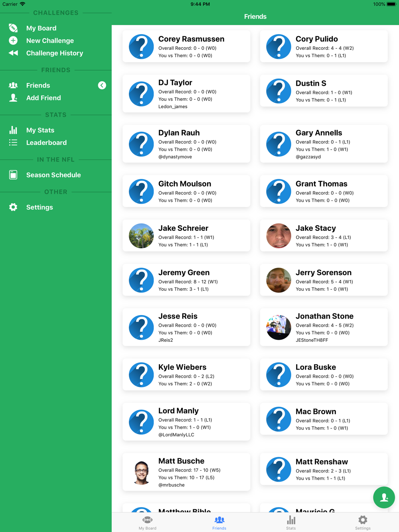
Task: Open Leaderboard in sidebar
Action: pos(46,142)
